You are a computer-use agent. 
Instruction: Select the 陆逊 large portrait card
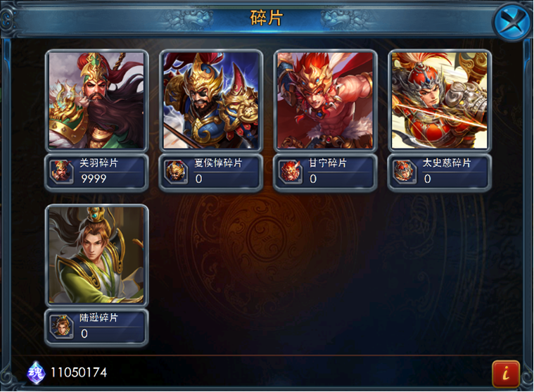click(x=96, y=255)
